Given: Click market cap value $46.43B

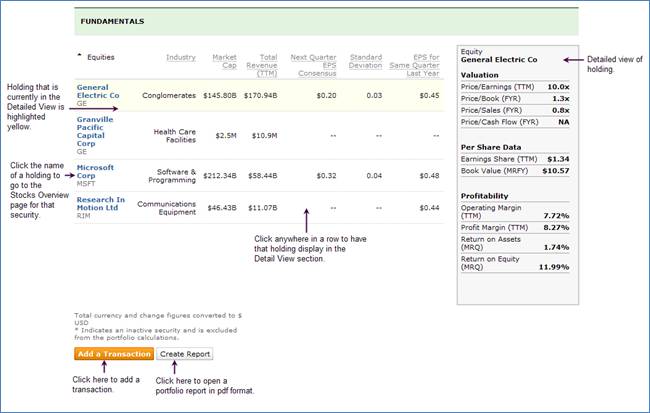Looking at the screenshot, I should pos(222,208).
